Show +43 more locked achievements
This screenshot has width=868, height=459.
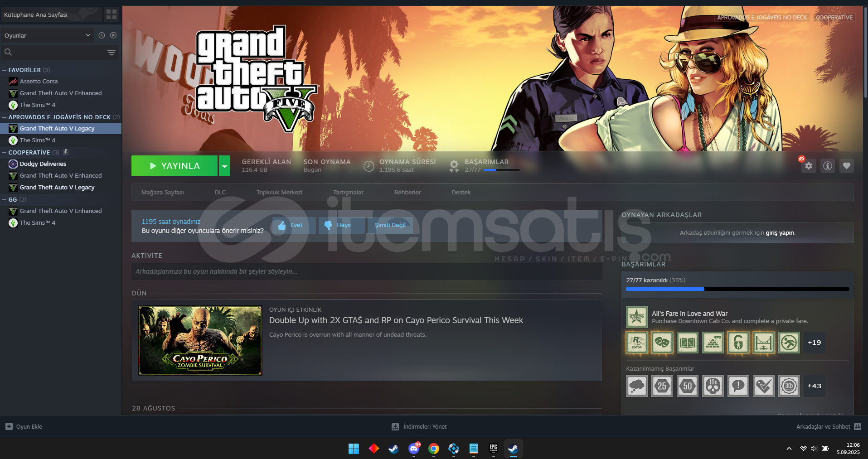coord(815,386)
